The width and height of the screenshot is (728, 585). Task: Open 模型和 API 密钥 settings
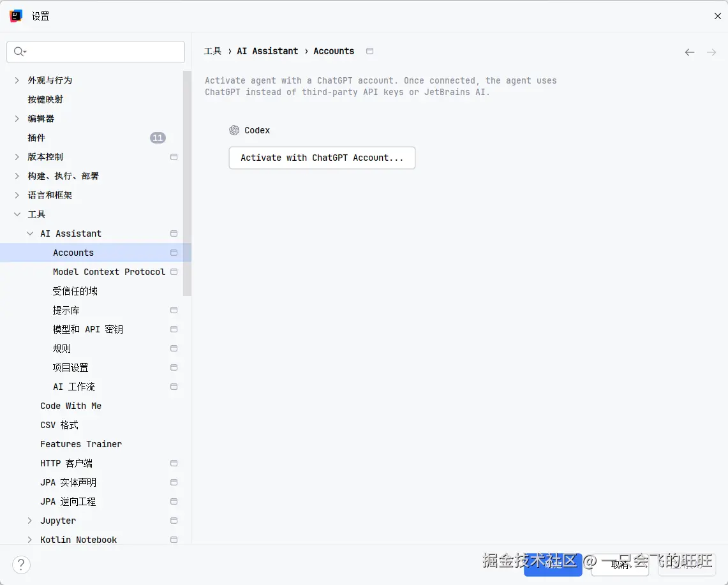(88, 329)
